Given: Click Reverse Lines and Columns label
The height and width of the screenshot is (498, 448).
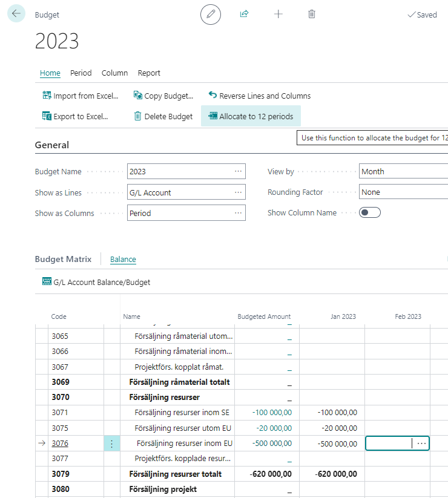Looking at the screenshot, I should pos(265,96).
